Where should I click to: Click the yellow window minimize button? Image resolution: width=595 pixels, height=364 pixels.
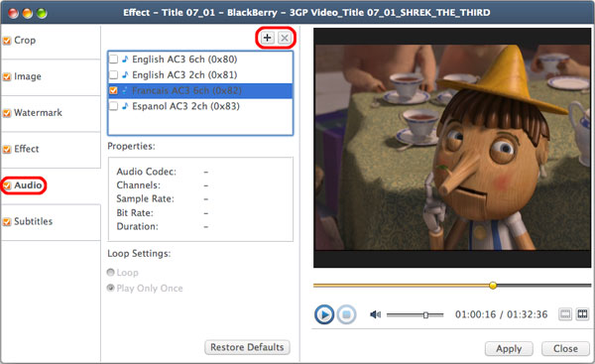pyautogui.click(x=28, y=13)
